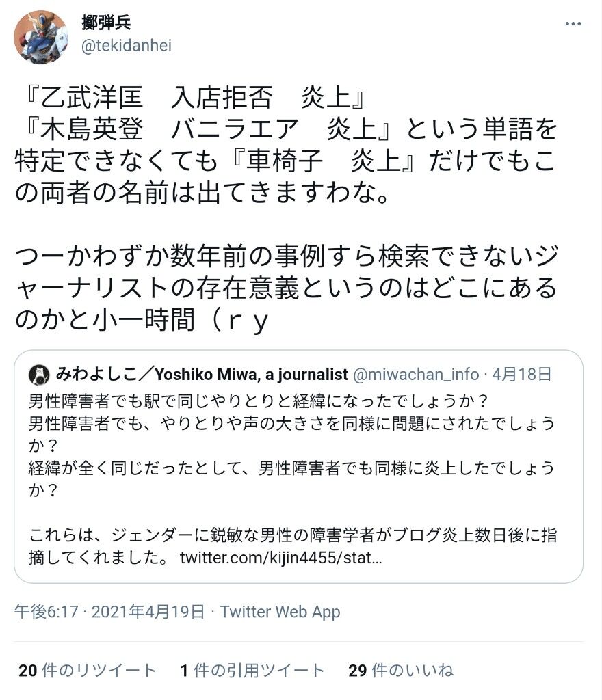View the 20 件のリツイート list
The width and height of the screenshot is (602, 700).
point(88,670)
